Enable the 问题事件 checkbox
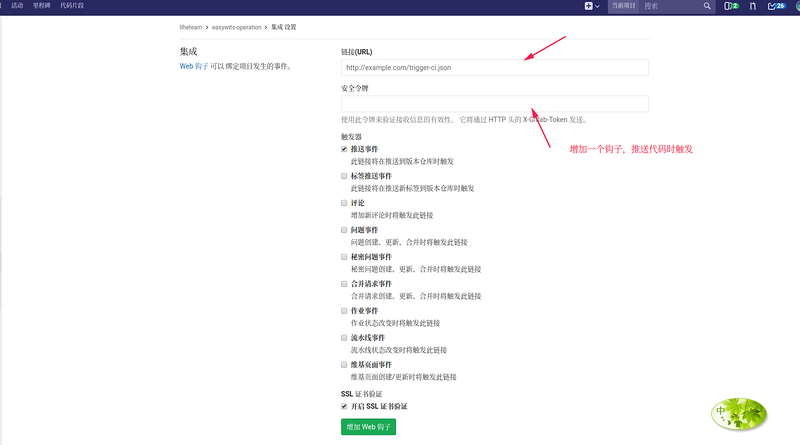 [x=344, y=230]
